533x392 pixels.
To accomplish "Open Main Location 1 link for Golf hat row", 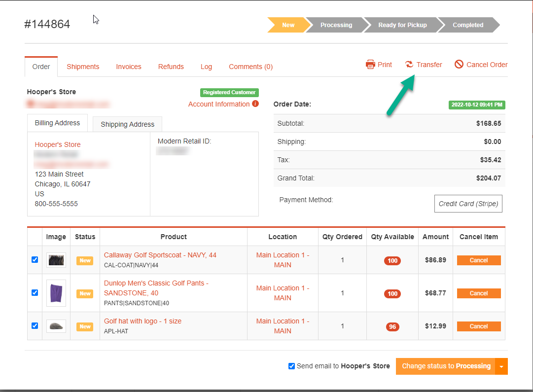I will (x=283, y=326).
